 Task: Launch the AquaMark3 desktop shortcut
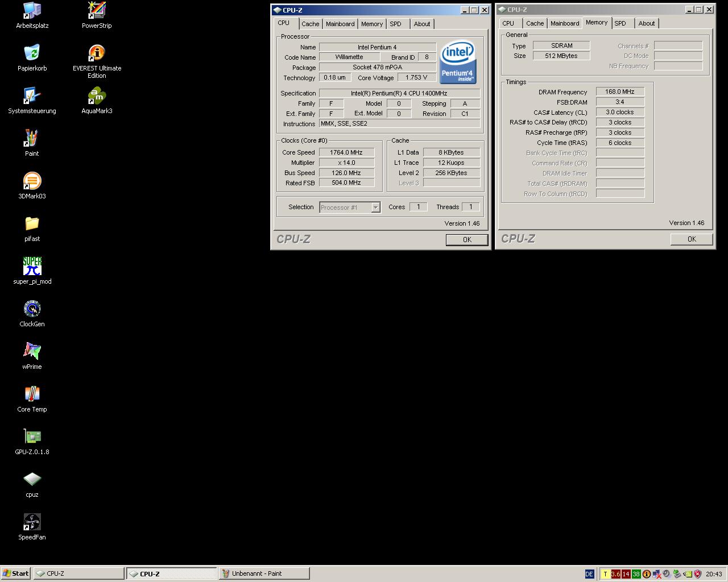coord(97,100)
